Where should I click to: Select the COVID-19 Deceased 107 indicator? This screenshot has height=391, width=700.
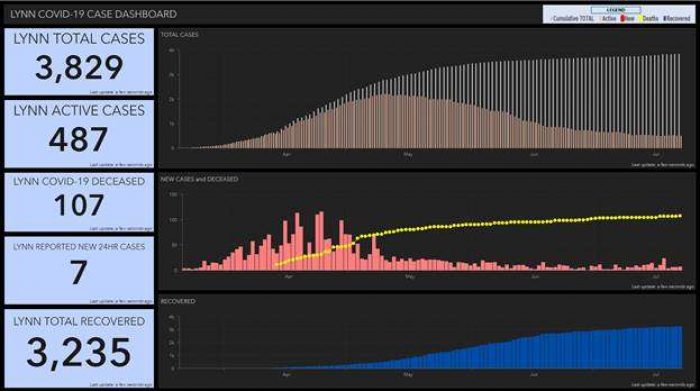[x=79, y=202]
